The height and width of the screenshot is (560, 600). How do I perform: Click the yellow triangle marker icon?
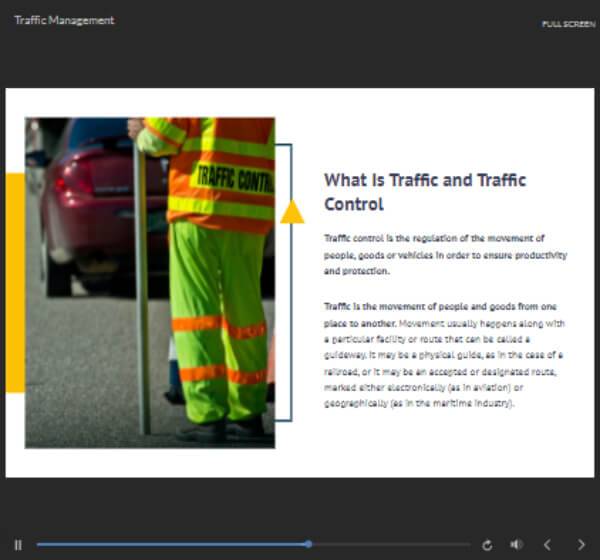(292, 212)
